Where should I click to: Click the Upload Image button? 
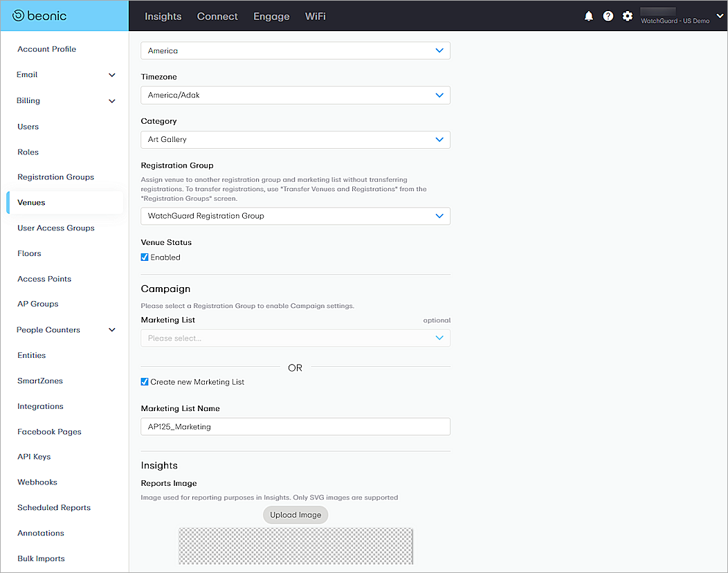[295, 515]
